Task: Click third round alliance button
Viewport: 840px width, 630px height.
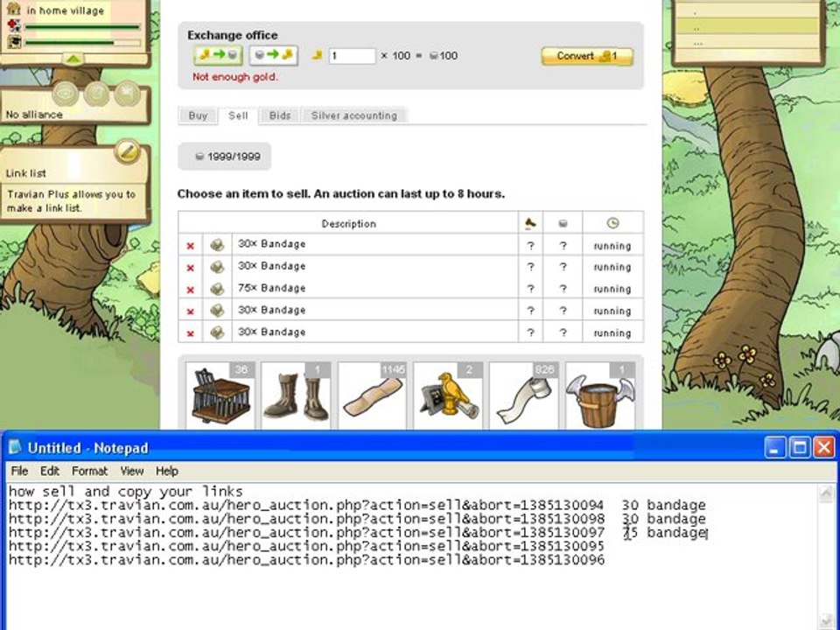Action: (128, 94)
